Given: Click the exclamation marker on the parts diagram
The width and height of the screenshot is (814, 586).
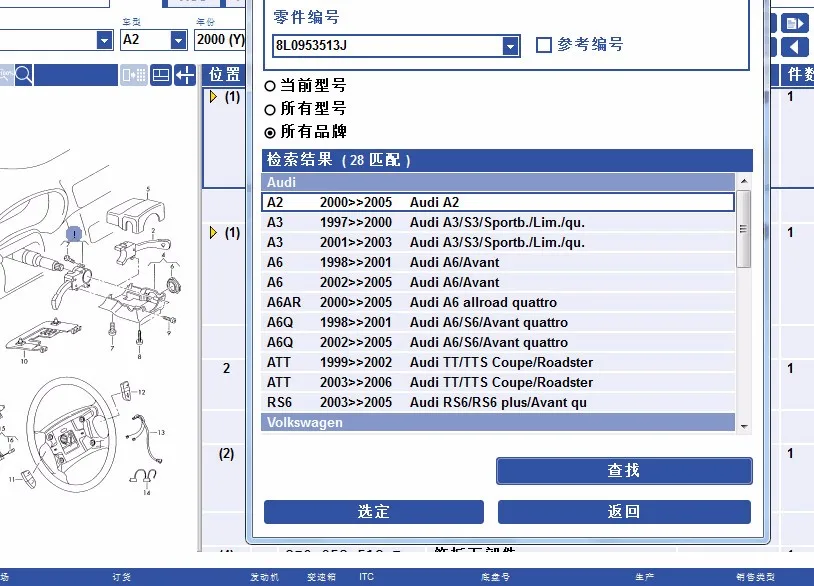Looking at the screenshot, I should pos(74,234).
